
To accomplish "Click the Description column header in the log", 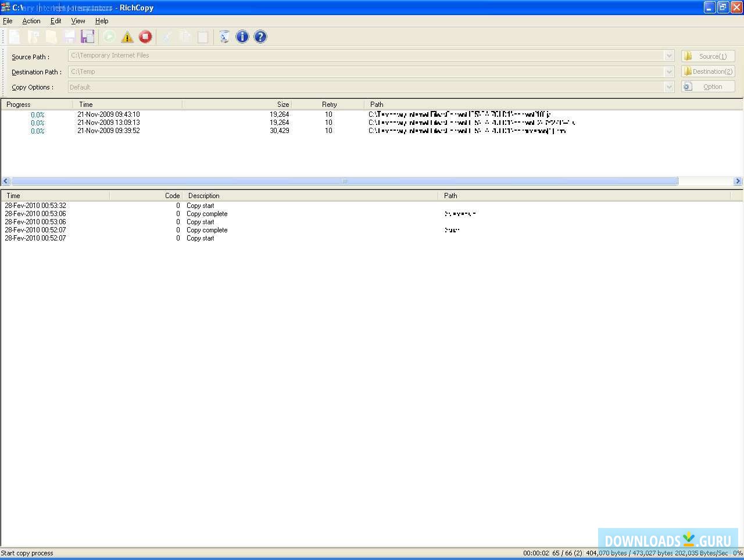I will tap(310, 196).
